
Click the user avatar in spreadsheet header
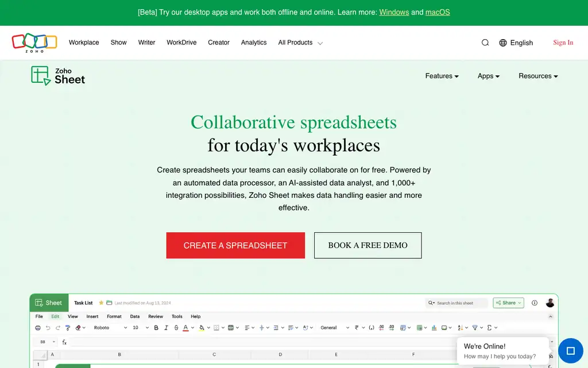[x=550, y=302]
